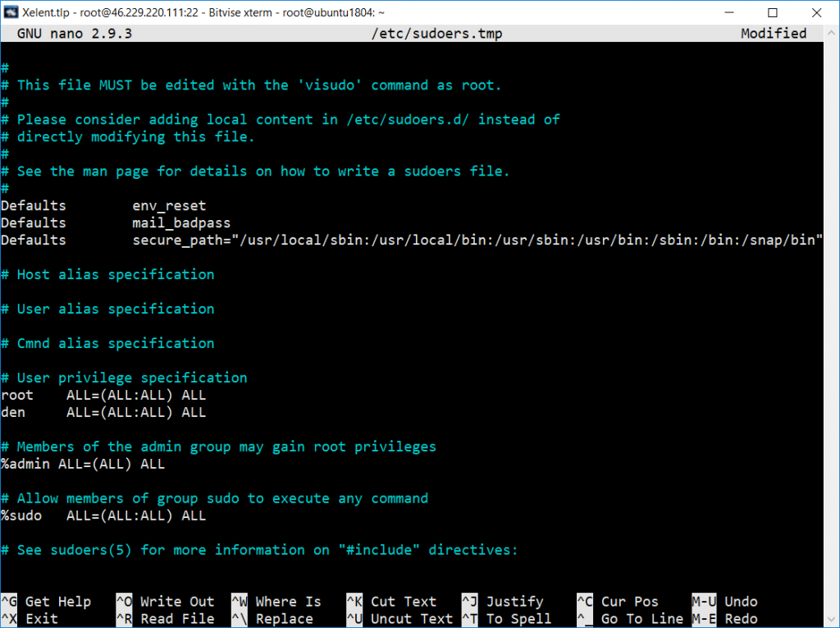Click the Get Help shortcut in nano
The height and width of the screenshot is (628, 840).
58,602
